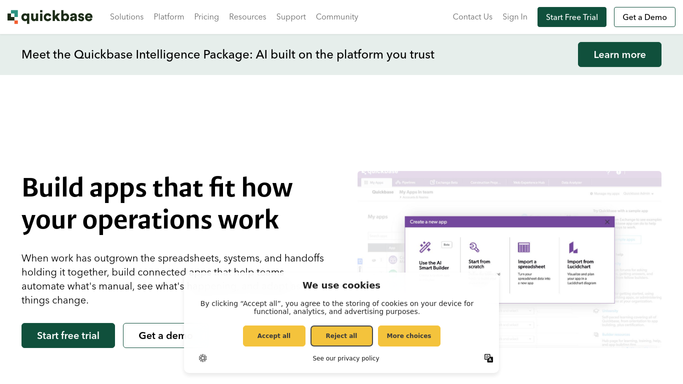Image resolution: width=683 pixels, height=384 pixels.
Task: Click the Quickbase logo
Action: pos(50,17)
